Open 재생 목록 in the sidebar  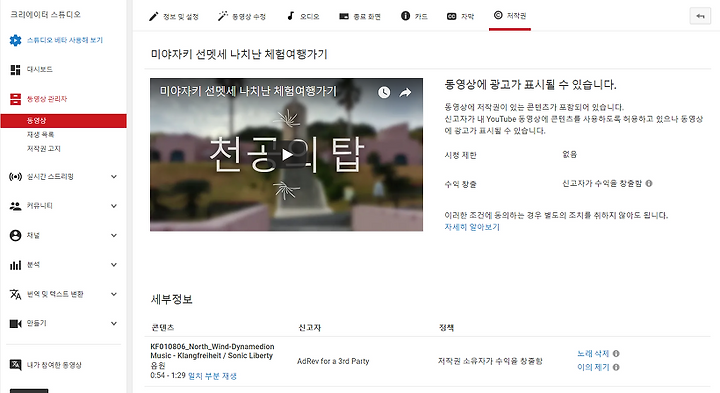[x=40, y=135]
